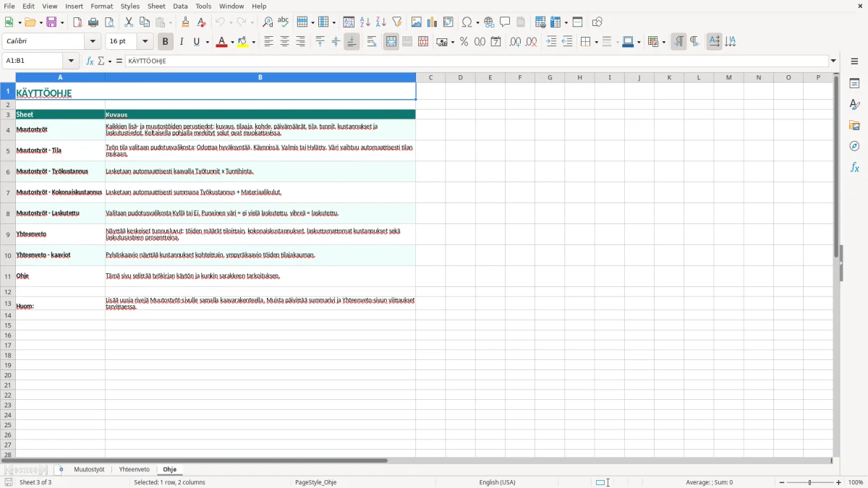Open Font Size dropdown list
This screenshot has width=868, height=488.
pos(145,42)
